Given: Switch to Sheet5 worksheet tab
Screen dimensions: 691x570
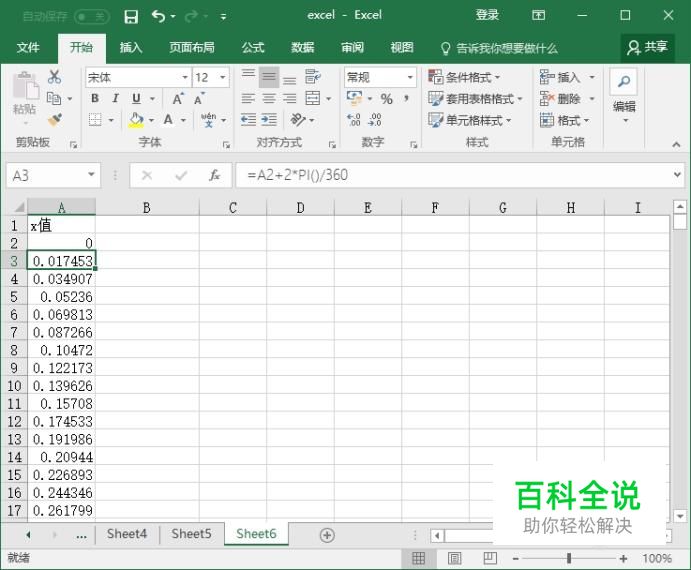Looking at the screenshot, I should (191, 534).
